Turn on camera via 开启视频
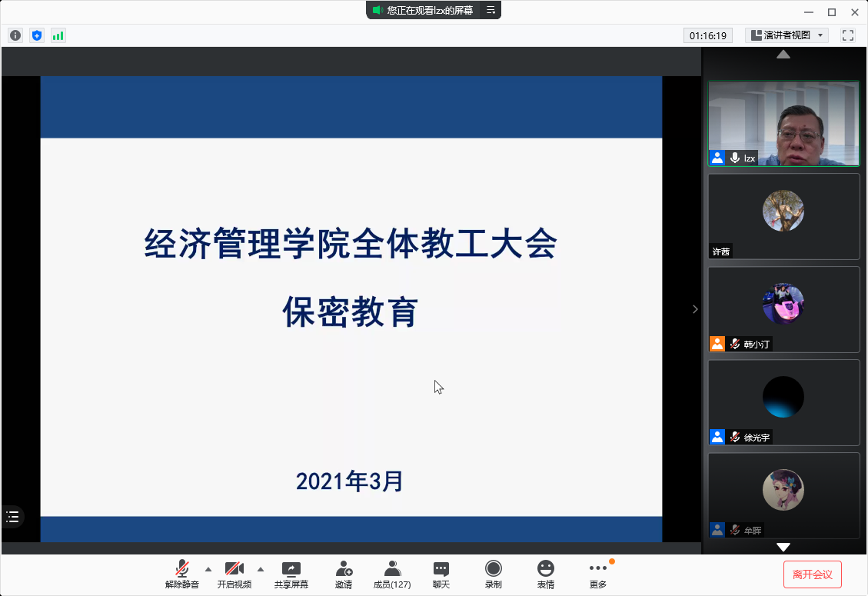Viewport: 868px width, 596px height. point(234,574)
